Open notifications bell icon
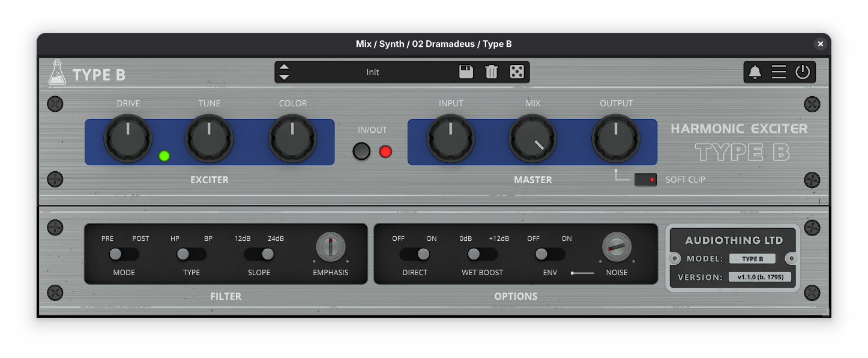The width and height of the screenshot is (868, 358). click(x=755, y=72)
